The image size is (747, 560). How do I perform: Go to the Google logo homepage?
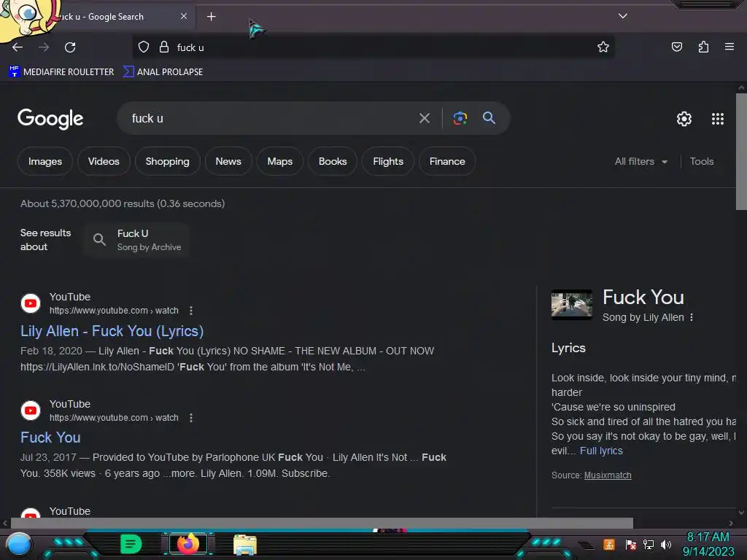click(50, 119)
